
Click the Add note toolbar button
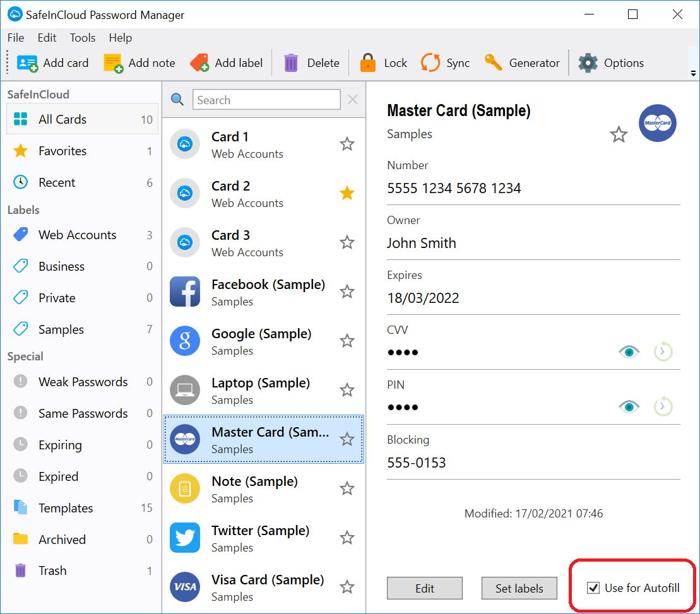(x=139, y=63)
